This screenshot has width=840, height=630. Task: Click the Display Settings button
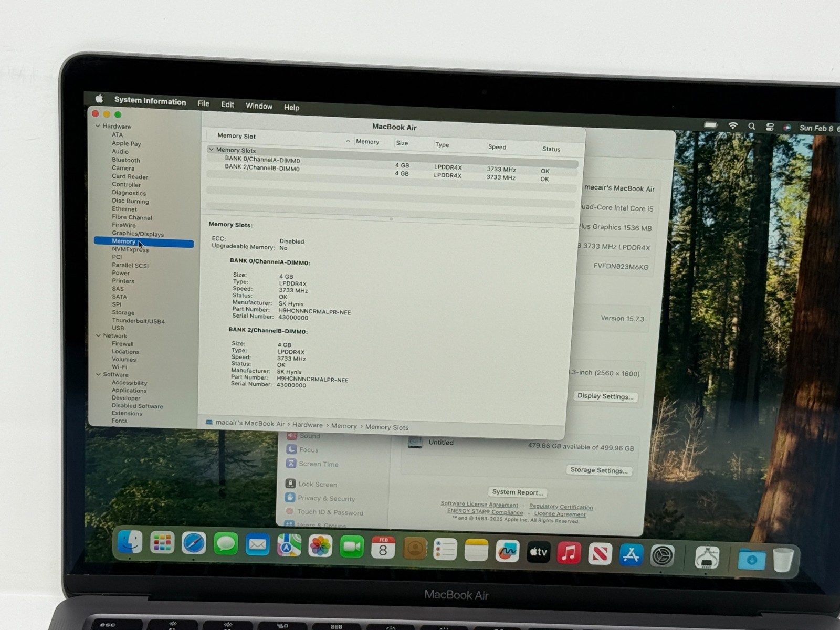pyautogui.click(x=605, y=396)
